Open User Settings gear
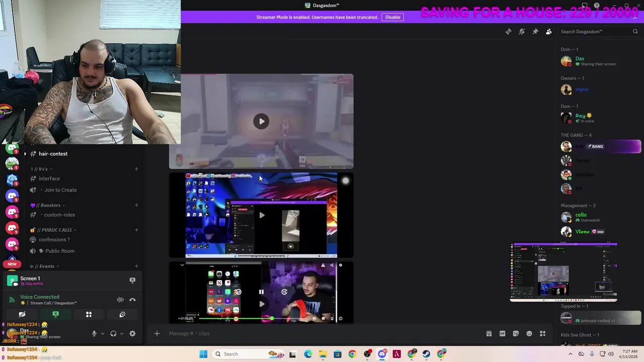This screenshot has width=644, height=362. [x=132, y=333]
